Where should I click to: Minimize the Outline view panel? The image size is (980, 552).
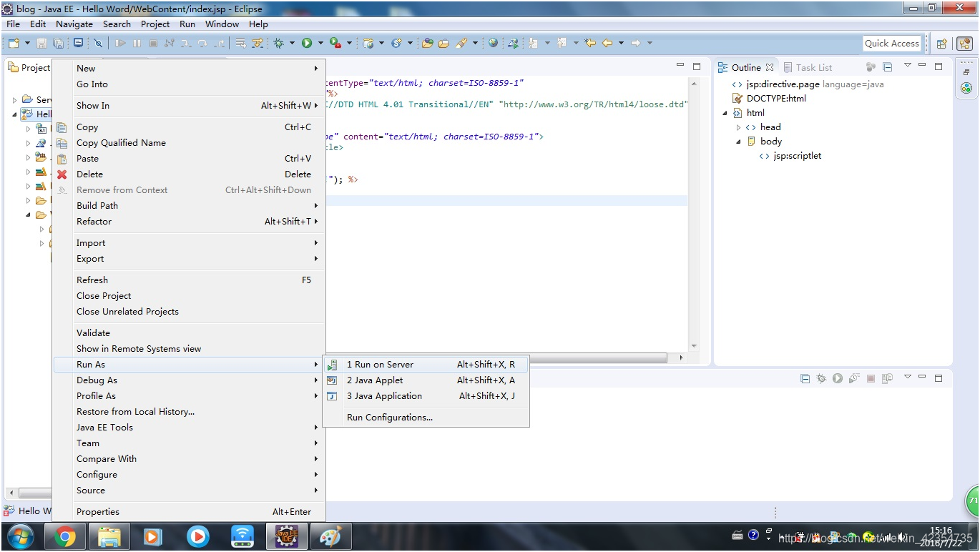coord(923,66)
